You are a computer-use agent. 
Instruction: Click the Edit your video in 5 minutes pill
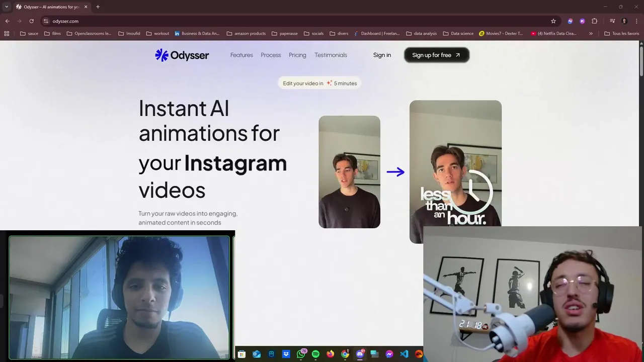click(x=319, y=83)
